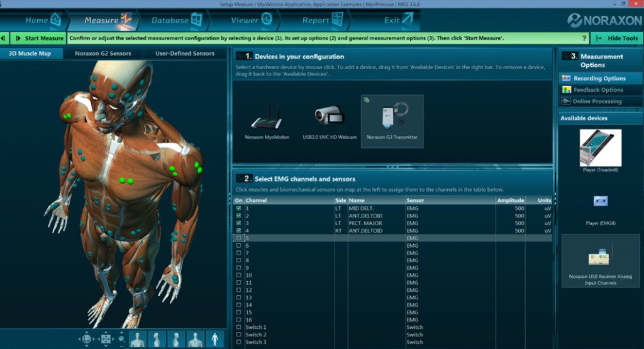Screen dimensions: 644x349
Task: Enable channel 16 checkbox
Action: pyautogui.click(x=238, y=319)
